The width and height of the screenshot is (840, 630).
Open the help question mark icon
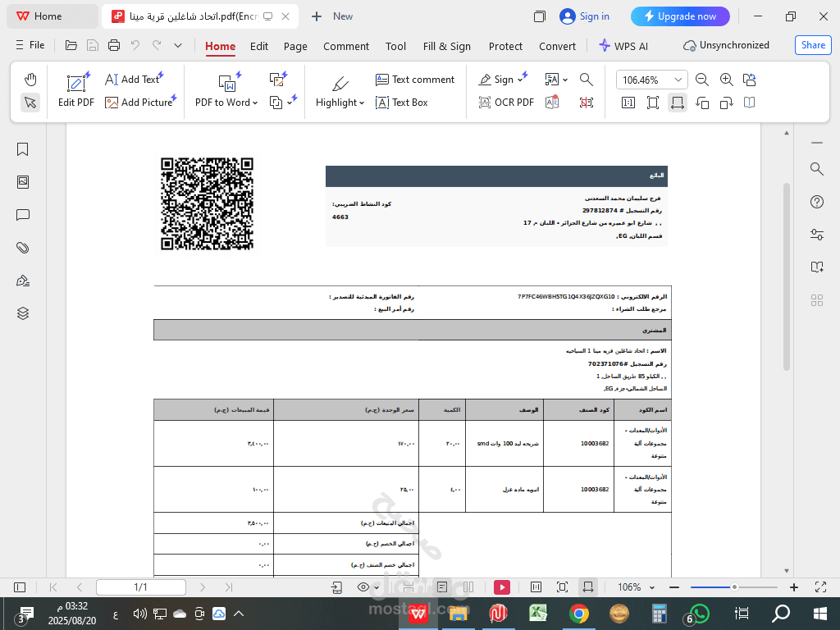click(817, 202)
